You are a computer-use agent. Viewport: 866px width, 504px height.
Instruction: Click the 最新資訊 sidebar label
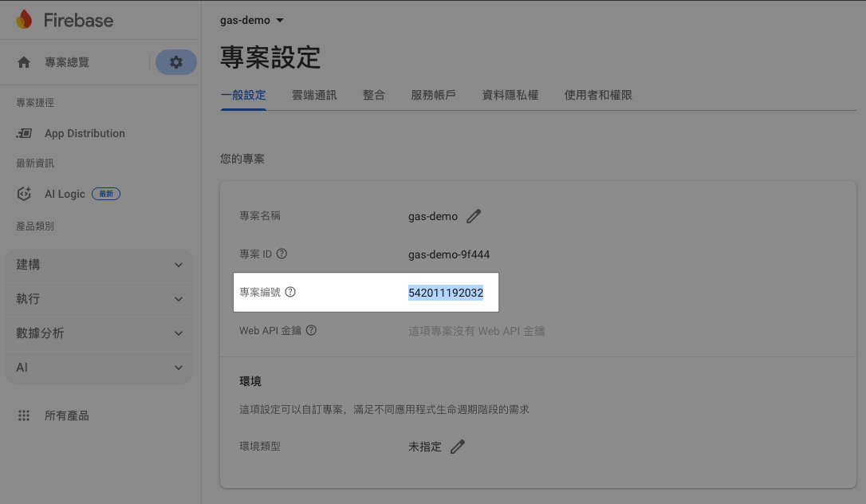35,163
